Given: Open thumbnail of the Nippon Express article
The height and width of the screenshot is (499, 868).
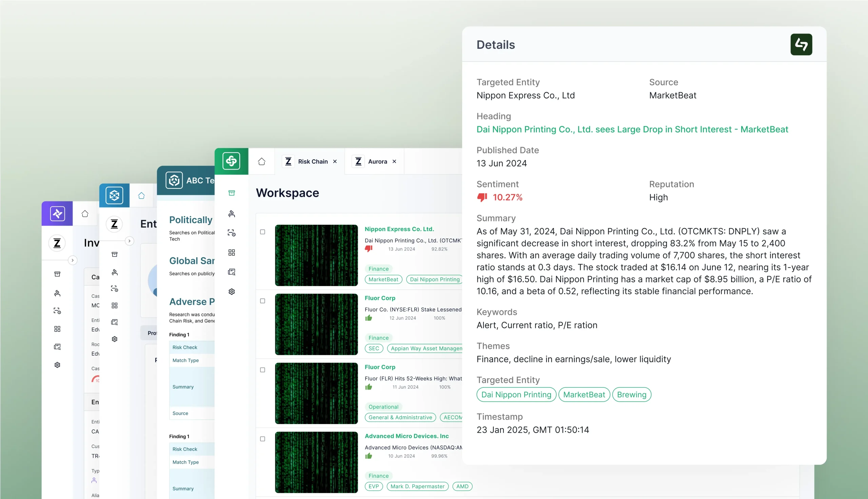Looking at the screenshot, I should click(316, 255).
